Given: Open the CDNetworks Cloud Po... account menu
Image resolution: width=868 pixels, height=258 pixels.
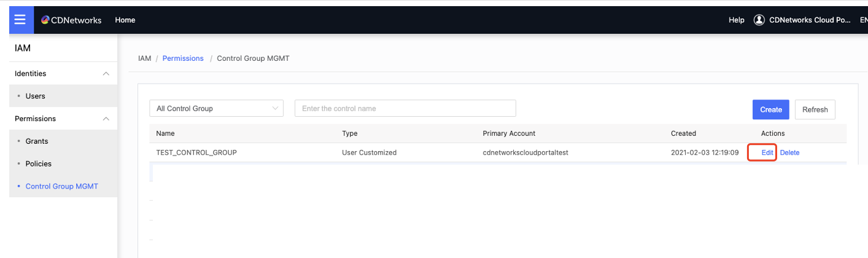Looking at the screenshot, I should [810, 20].
